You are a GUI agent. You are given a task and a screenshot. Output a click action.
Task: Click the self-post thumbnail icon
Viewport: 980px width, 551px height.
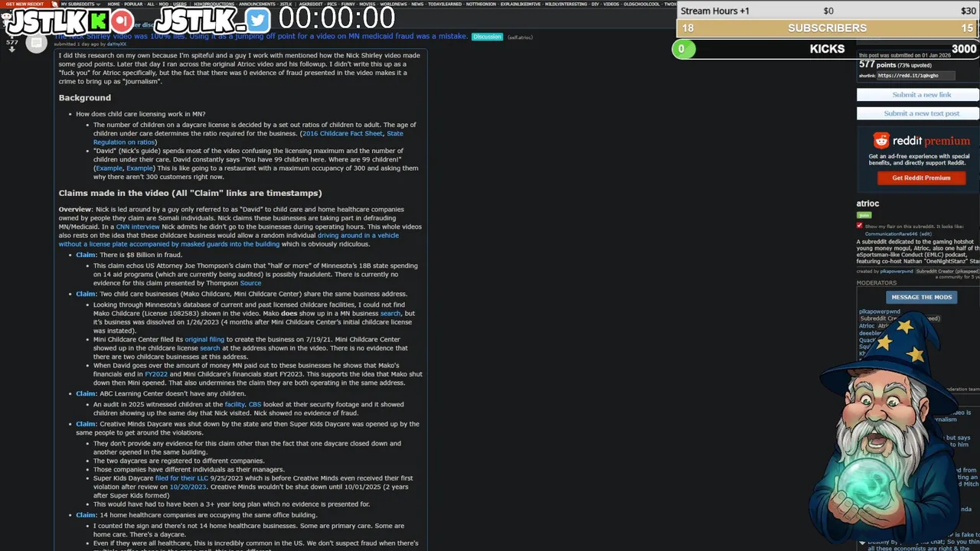pos(36,43)
